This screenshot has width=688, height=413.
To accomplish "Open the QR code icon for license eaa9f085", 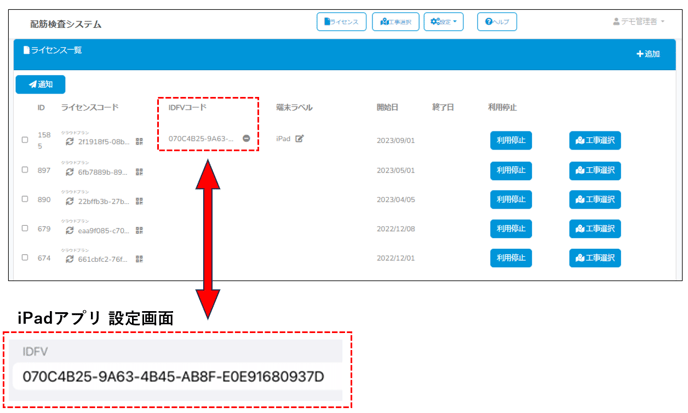I will point(139,230).
